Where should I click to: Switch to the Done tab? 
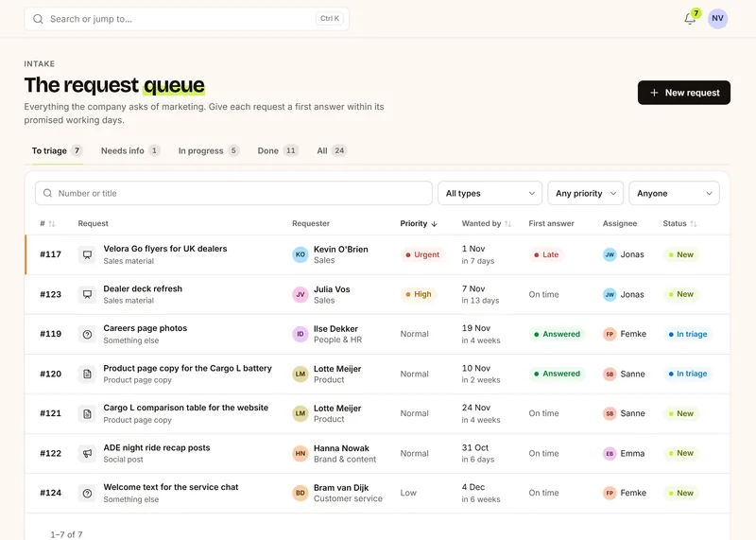278,150
